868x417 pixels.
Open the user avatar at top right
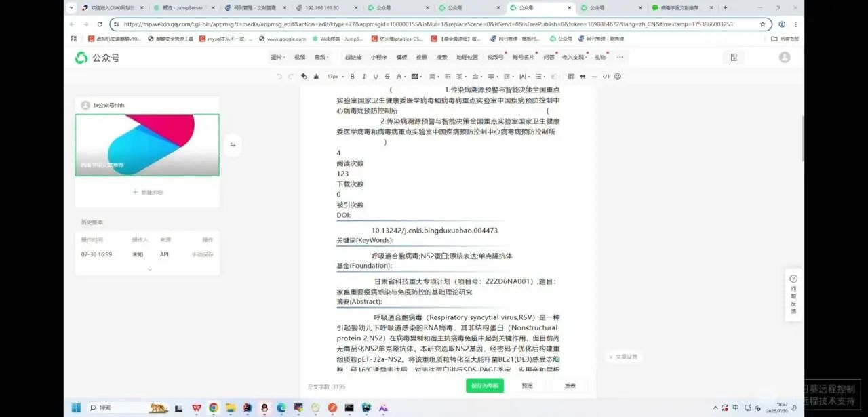coord(785,58)
